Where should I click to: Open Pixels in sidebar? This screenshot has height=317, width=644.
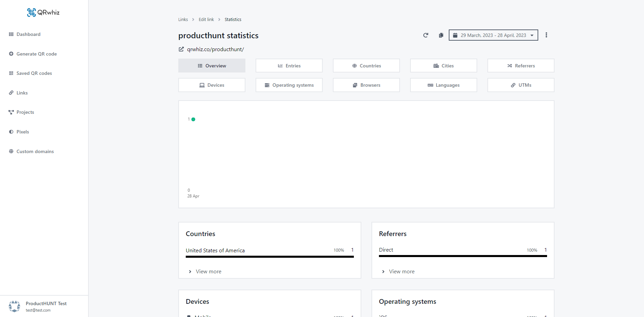(23, 132)
